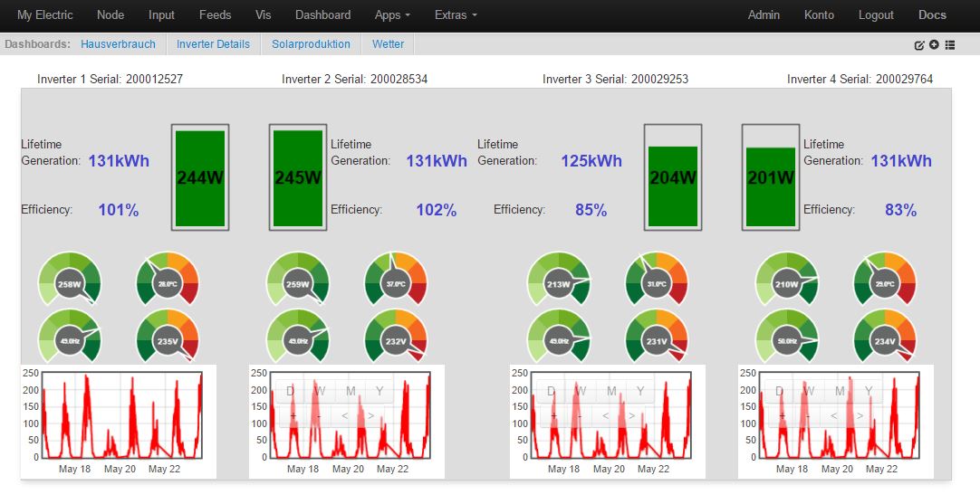Zoom in with plus on Inverter 2 graph
This screenshot has height=495, width=980.
[x=292, y=416]
